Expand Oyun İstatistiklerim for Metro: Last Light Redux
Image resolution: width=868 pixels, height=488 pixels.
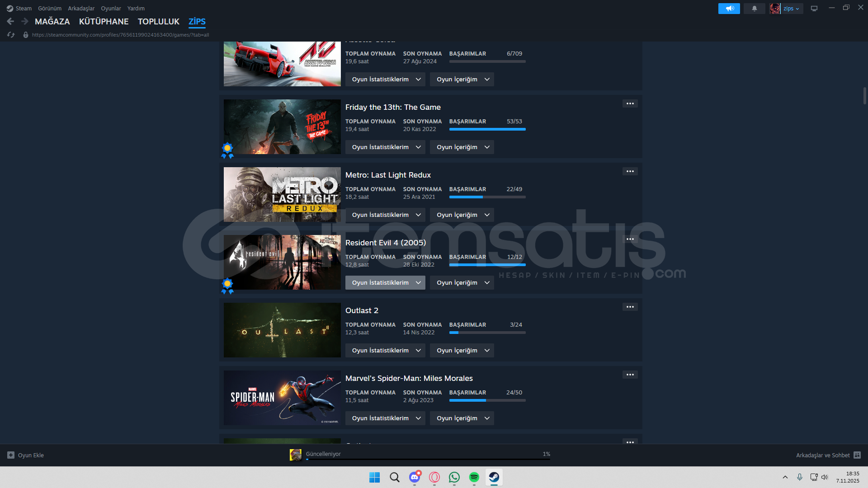click(x=385, y=215)
